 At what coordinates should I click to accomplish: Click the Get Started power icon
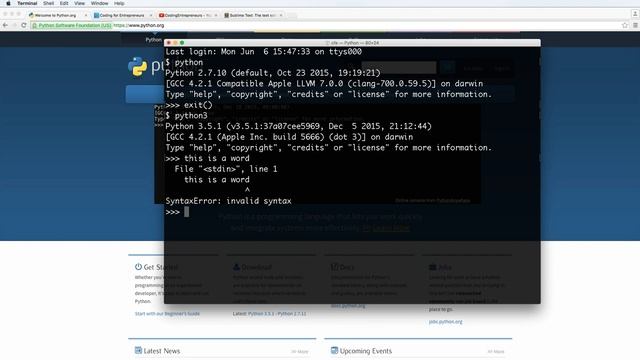[138, 267]
